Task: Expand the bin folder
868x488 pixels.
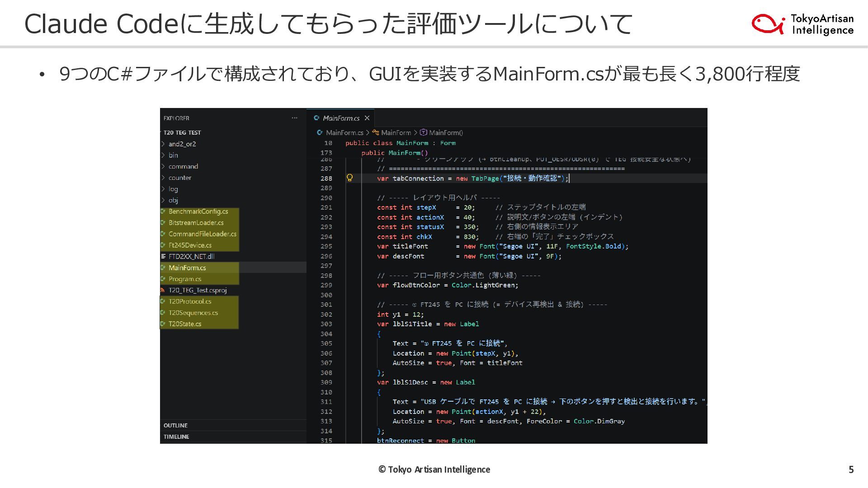Action: click(x=163, y=155)
